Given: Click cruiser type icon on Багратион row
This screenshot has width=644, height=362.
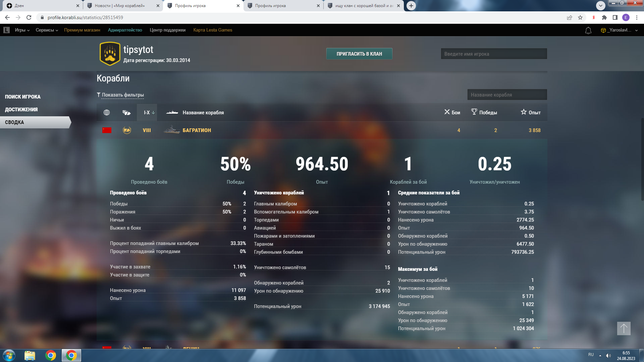Looking at the screenshot, I should (x=127, y=130).
